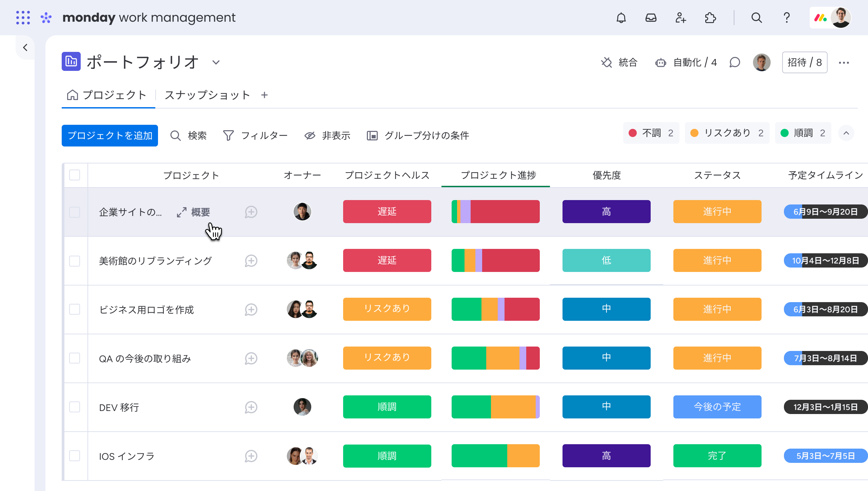Expand the ポートフォリオ title dropdown chevron
Image resolution: width=868 pixels, height=491 pixels.
coord(216,62)
